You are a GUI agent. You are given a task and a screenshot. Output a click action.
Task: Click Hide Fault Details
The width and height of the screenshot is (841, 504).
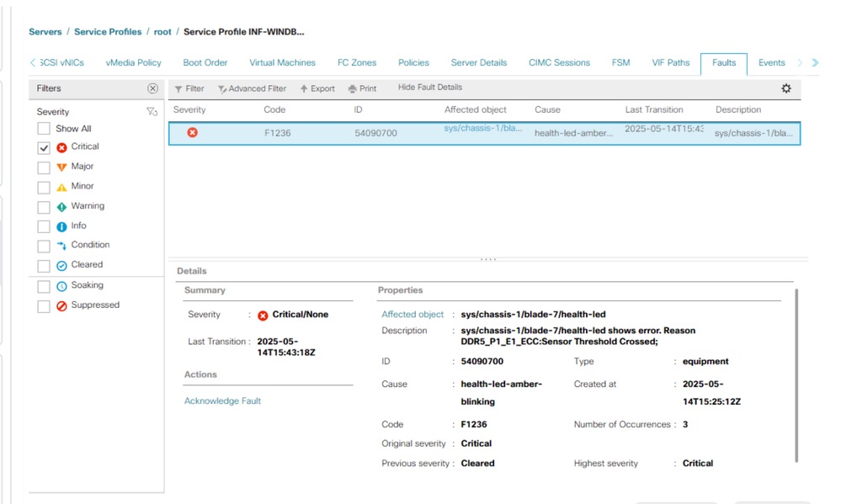(429, 87)
